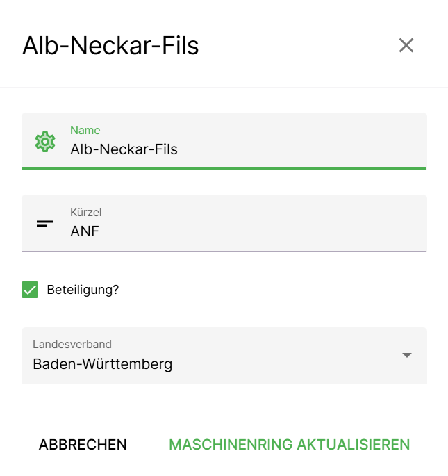Click the Landesverband field label

(72, 344)
